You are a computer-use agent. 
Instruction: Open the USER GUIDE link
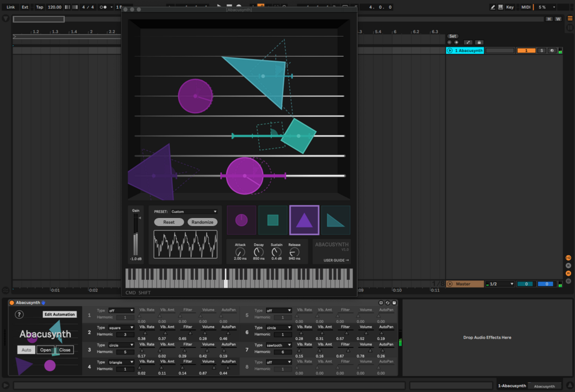(x=336, y=260)
